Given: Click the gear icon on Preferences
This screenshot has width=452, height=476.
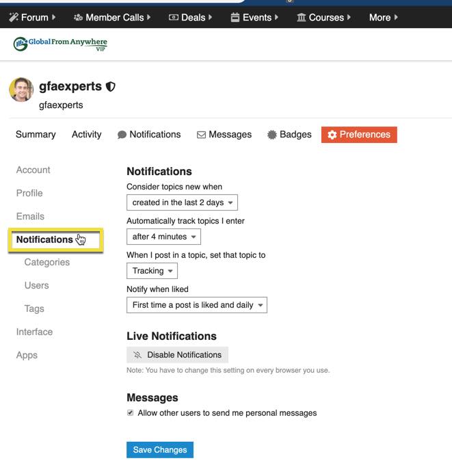Looking at the screenshot, I should pyautogui.click(x=332, y=135).
